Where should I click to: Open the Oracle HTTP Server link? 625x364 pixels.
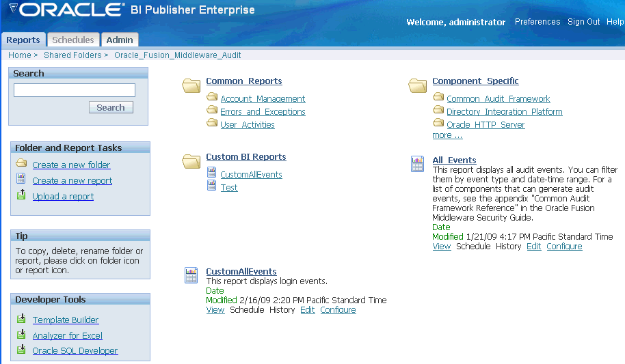click(x=486, y=125)
